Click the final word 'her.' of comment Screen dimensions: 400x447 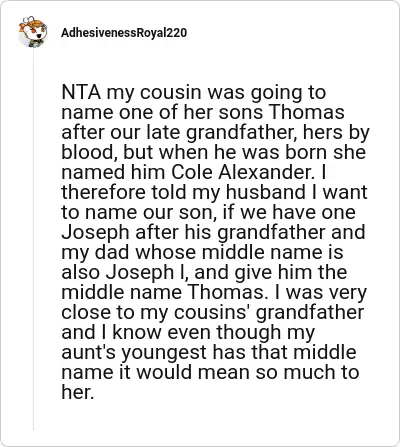pyautogui.click(x=77, y=392)
